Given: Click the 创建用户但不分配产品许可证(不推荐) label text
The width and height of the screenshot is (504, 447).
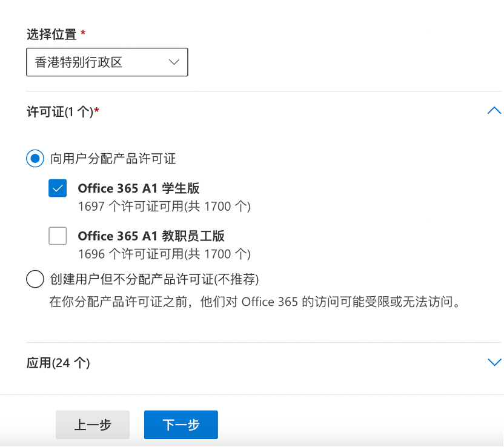Looking at the screenshot, I should (x=154, y=279).
